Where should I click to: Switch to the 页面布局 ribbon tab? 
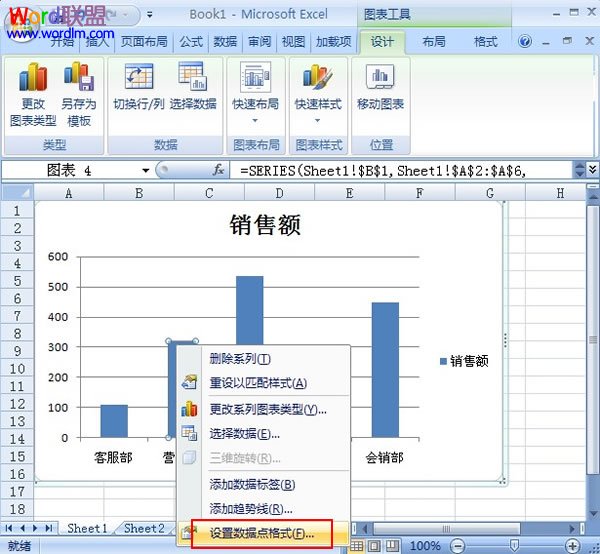(x=144, y=41)
